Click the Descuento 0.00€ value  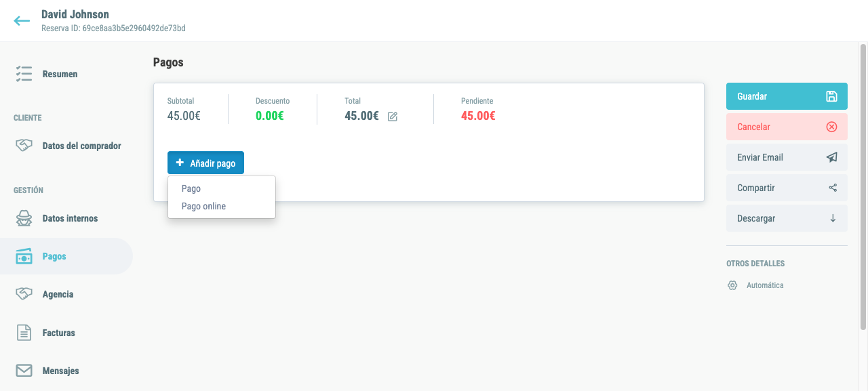click(x=270, y=116)
